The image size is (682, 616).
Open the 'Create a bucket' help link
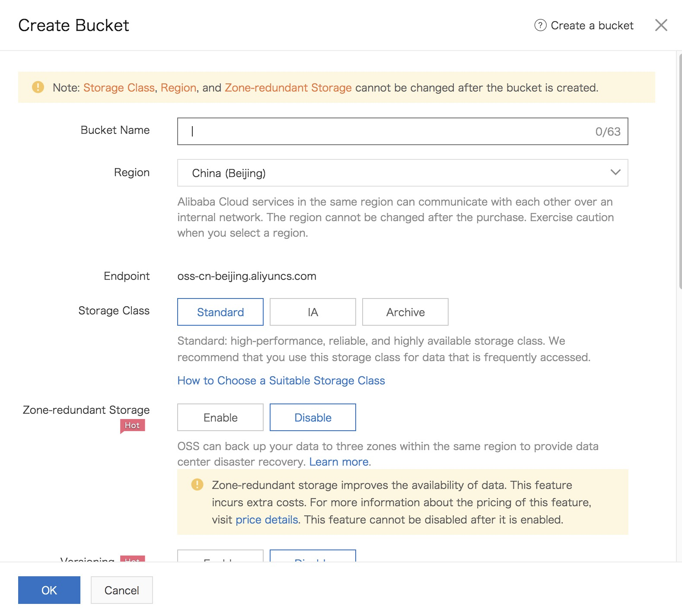click(592, 25)
